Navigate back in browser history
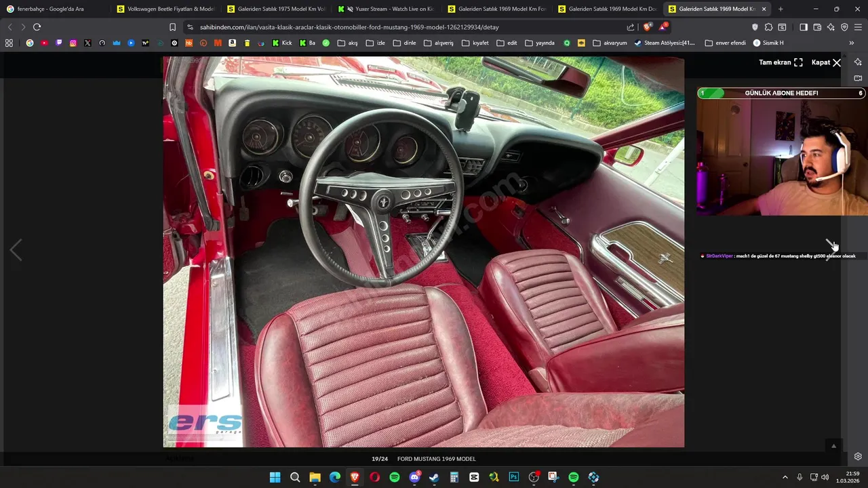The width and height of the screenshot is (868, 488). tap(9, 27)
